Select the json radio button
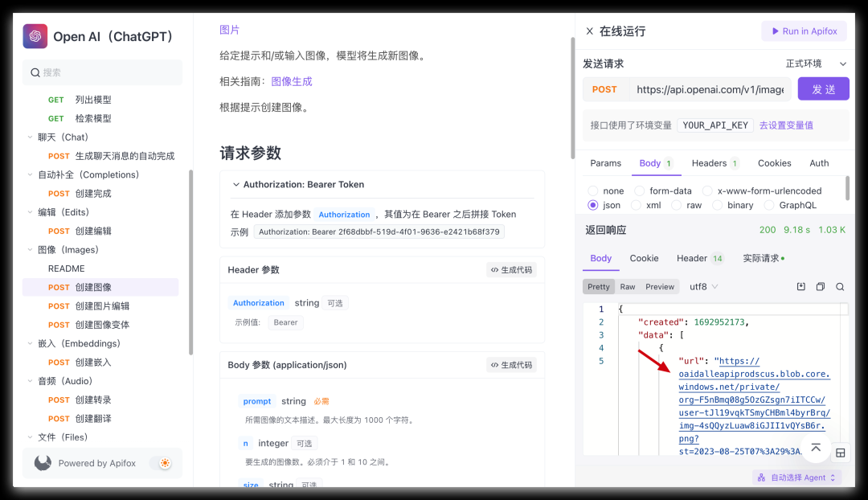868x500 pixels. coord(593,206)
